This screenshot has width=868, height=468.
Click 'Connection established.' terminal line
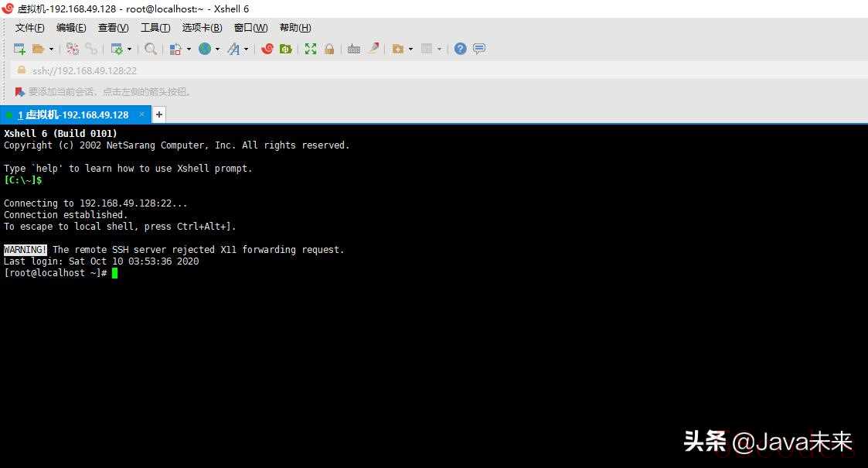[x=66, y=215]
